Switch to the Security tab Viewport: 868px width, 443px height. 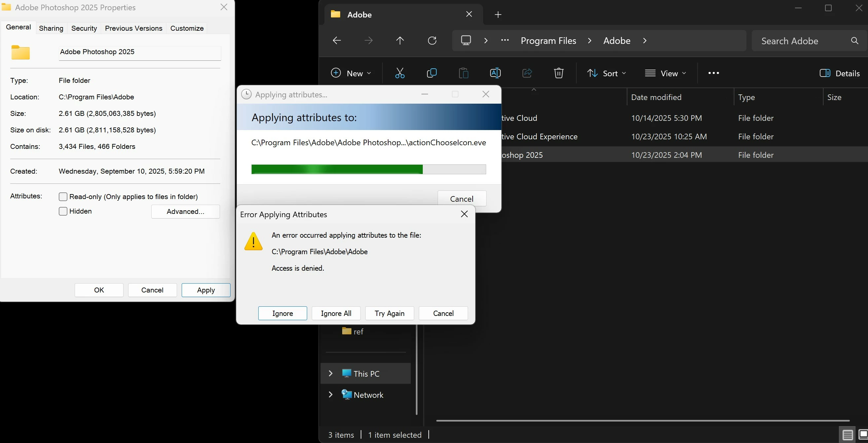pyautogui.click(x=84, y=28)
